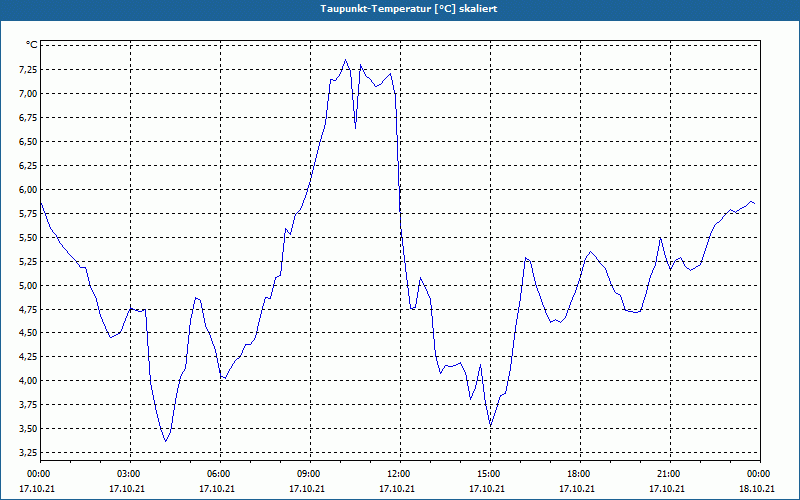Select the 5,00 y-axis label
This screenshot has height=500, width=800.
click(28, 285)
